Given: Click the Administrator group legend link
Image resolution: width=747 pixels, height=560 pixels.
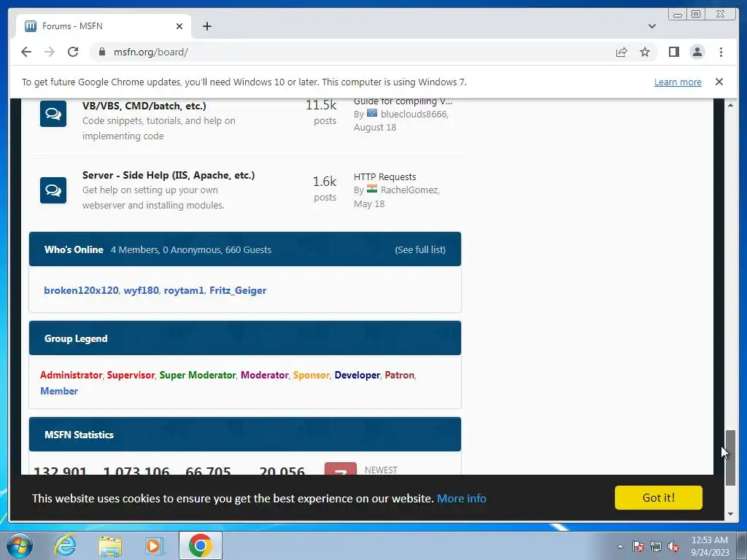Looking at the screenshot, I should (x=71, y=376).
